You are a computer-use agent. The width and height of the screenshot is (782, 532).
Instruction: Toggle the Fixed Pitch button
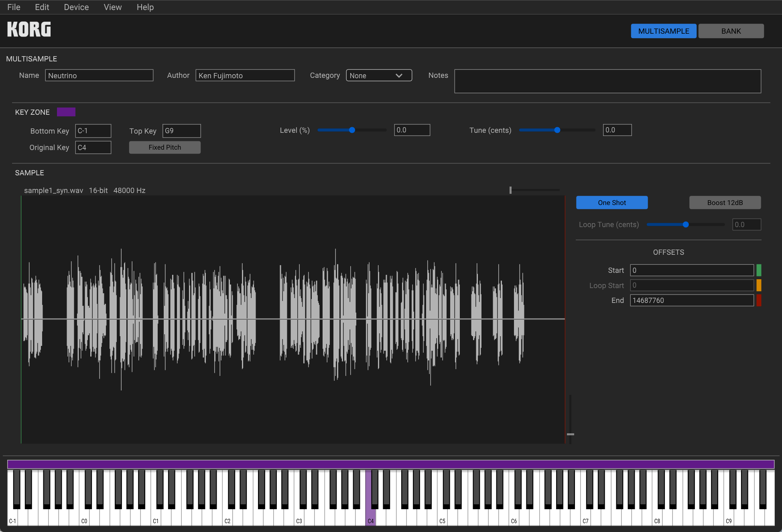[x=165, y=147]
